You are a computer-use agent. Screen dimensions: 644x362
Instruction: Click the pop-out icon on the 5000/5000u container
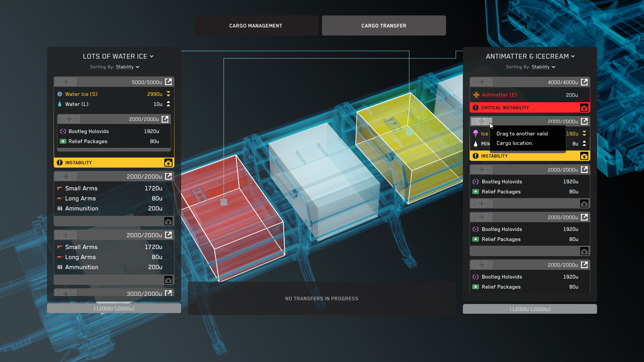[x=168, y=82]
